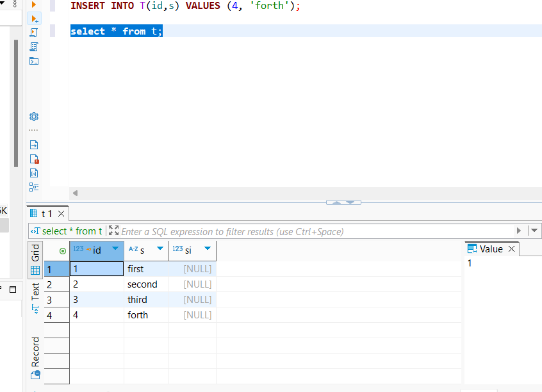Close the Value panel
The image size is (542, 392).
tap(512, 249)
